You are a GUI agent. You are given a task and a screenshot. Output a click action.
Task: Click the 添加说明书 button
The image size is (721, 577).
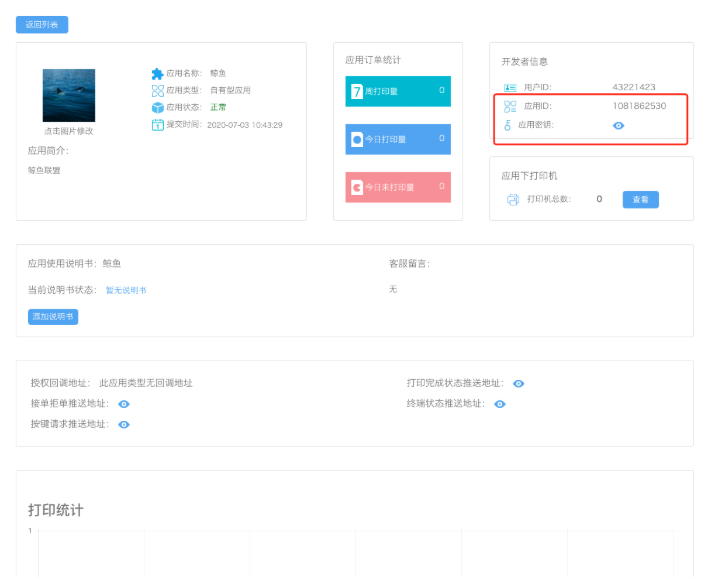[53, 316]
